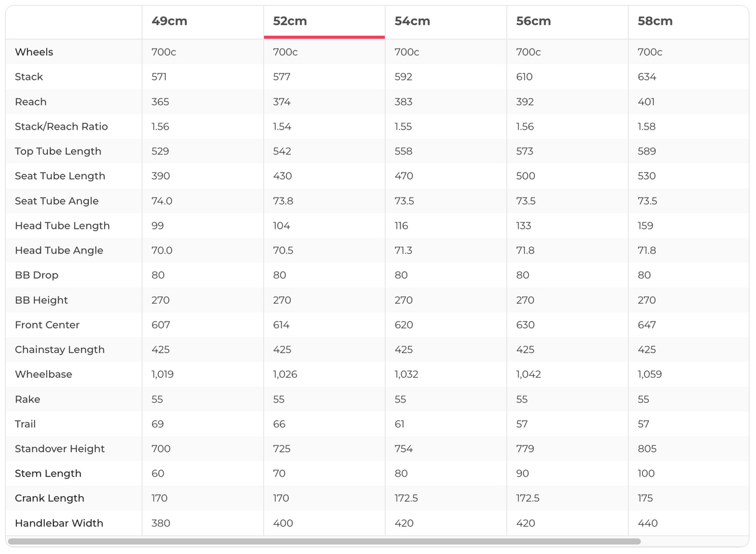Click the Handlebar Width row label

(x=59, y=523)
